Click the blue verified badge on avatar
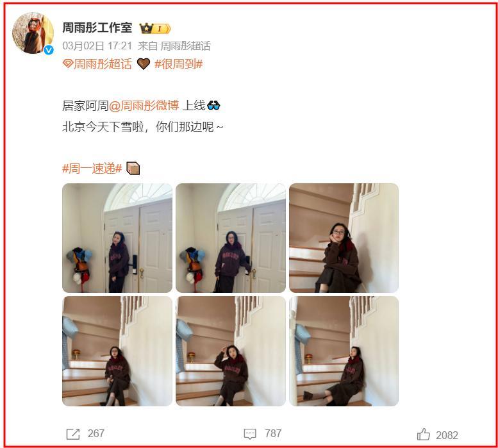This screenshot has height=448, width=498. pos(49,50)
